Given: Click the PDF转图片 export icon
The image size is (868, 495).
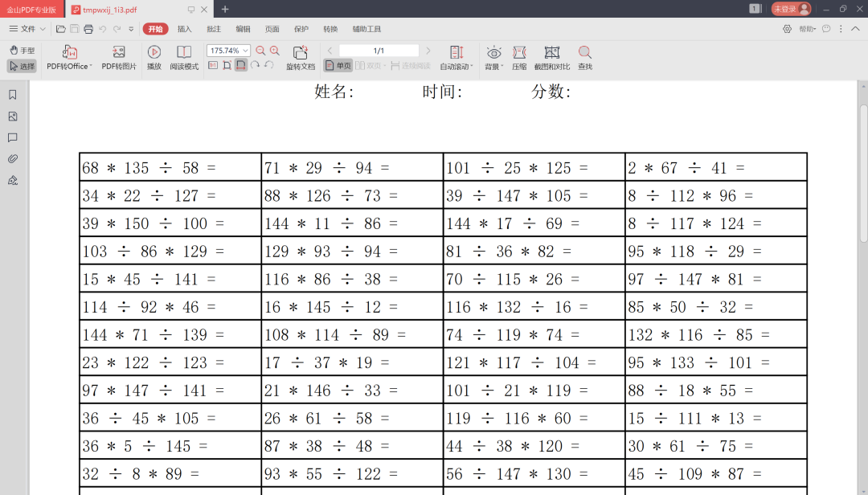Looking at the screenshot, I should point(119,53).
